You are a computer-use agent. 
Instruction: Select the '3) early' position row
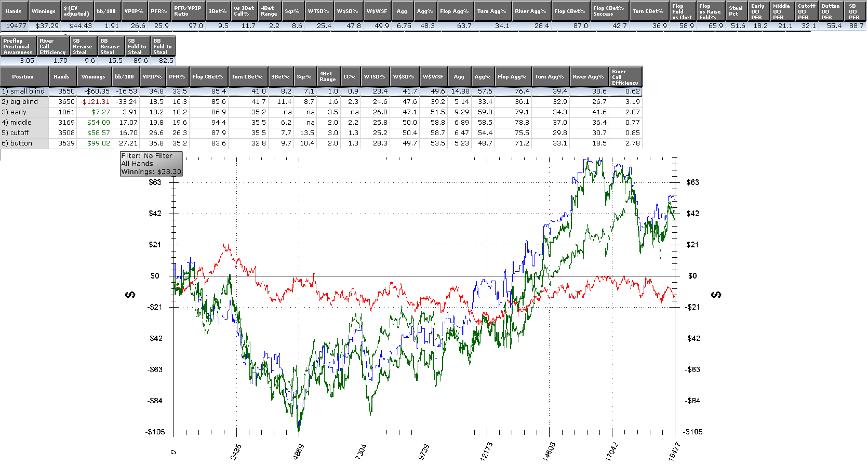tap(321, 112)
